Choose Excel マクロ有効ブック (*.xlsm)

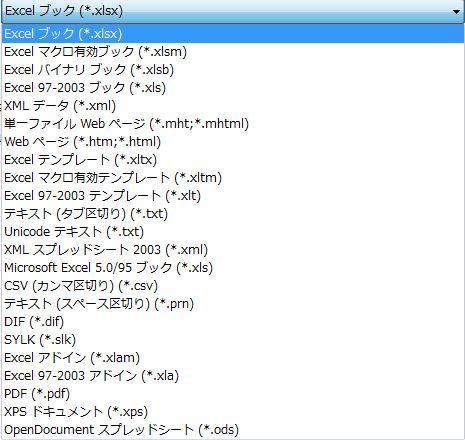pyautogui.click(x=233, y=52)
